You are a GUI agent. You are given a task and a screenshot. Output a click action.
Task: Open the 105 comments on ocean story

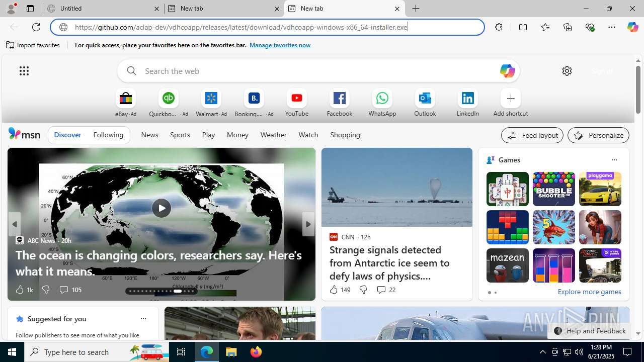coord(70,290)
